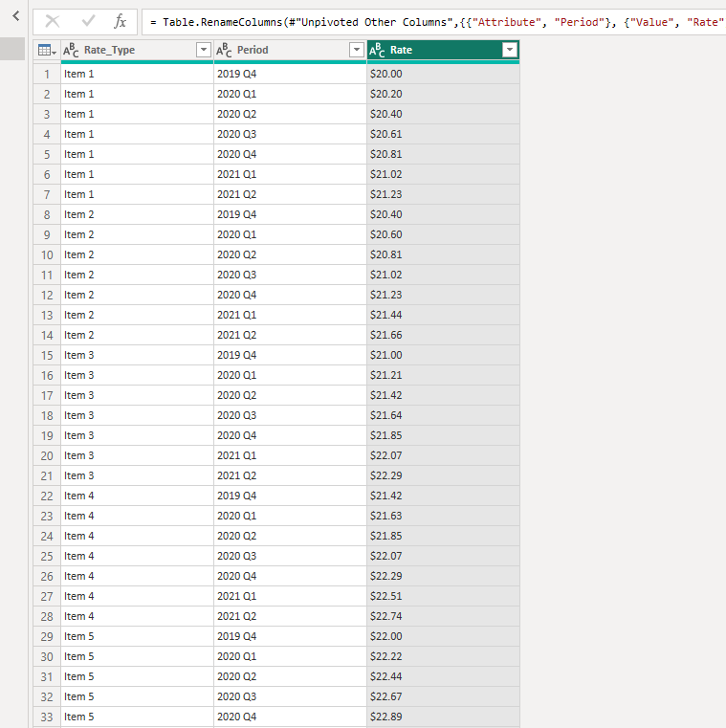Screen dimensions: 726x728
Task: Select Period cell in row 7
Action: click(290, 194)
